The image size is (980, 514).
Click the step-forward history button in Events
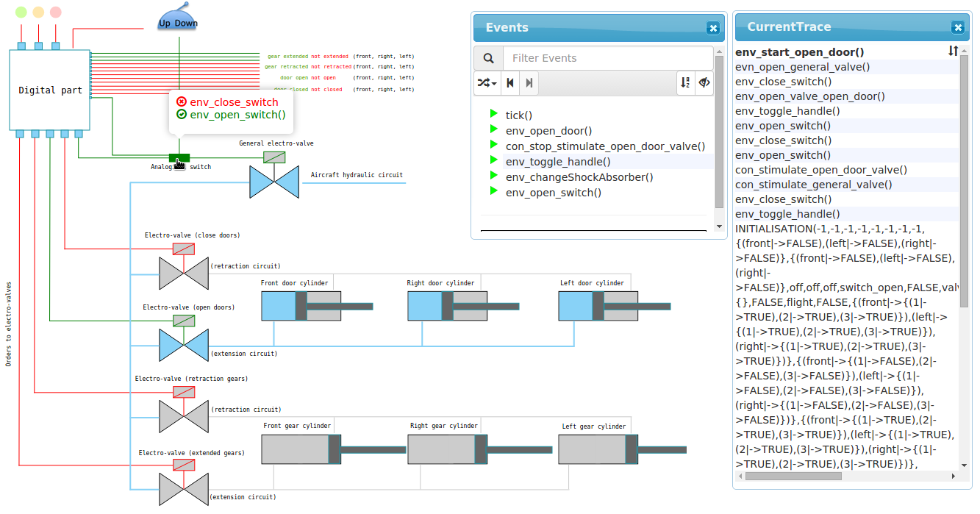tap(529, 83)
